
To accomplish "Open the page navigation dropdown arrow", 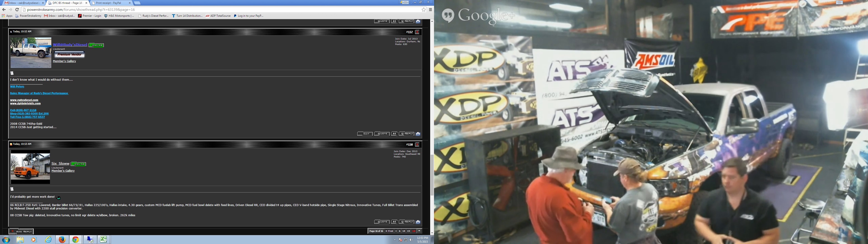I will (x=419, y=231).
